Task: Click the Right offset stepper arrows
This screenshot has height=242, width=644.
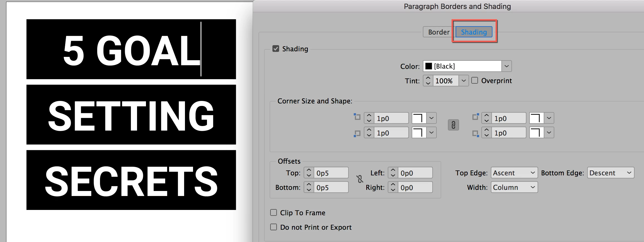Action: click(393, 187)
